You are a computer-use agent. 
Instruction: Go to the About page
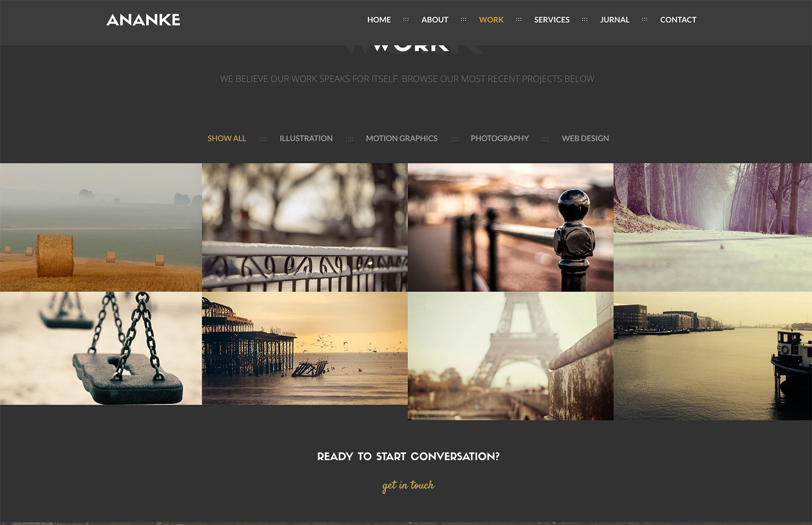pyautogui.click(x=434, y=20)
